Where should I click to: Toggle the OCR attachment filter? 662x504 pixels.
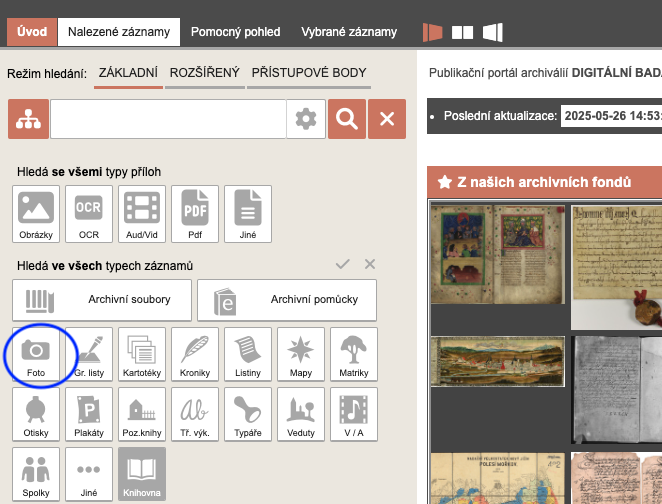pos(89,214)
